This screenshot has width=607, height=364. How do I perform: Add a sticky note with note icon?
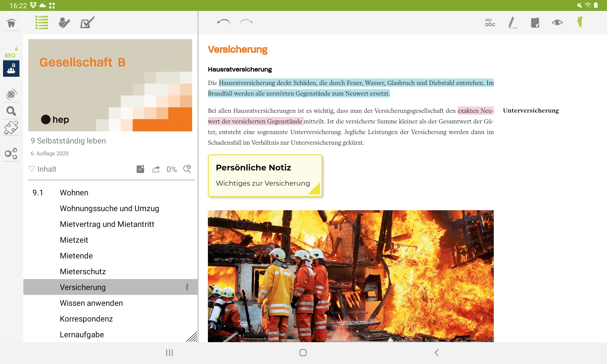[x=535, y=22]
